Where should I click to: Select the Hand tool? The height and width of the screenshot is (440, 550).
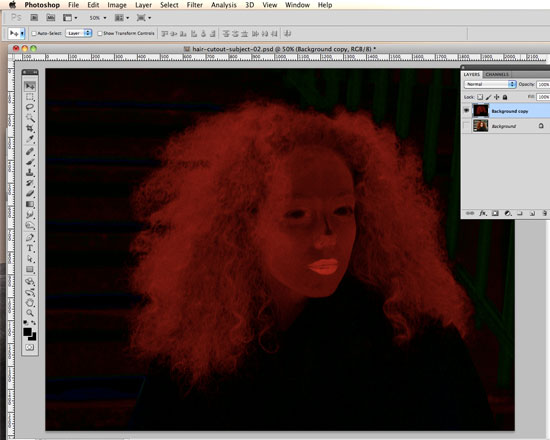pyautogui.click(x=30, y=303)
